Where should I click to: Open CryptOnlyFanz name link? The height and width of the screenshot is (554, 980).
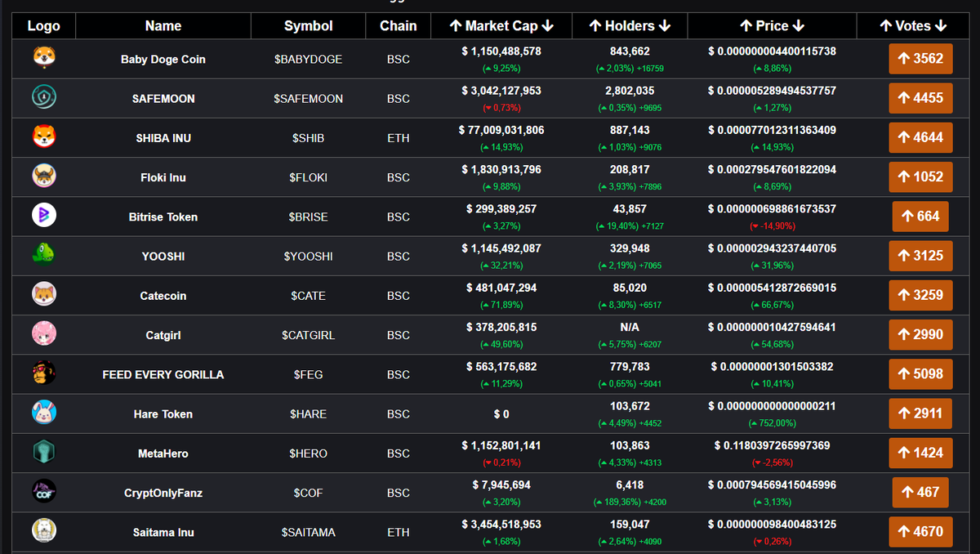163,493
